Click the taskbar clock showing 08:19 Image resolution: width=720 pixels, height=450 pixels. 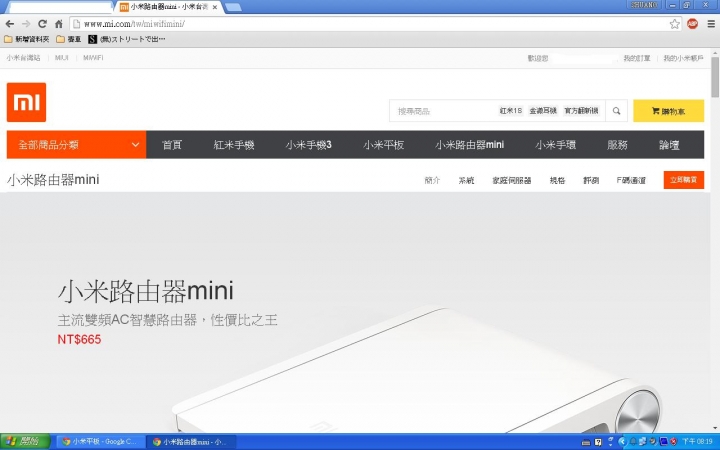pyautogui.click(x=698, y=441)
